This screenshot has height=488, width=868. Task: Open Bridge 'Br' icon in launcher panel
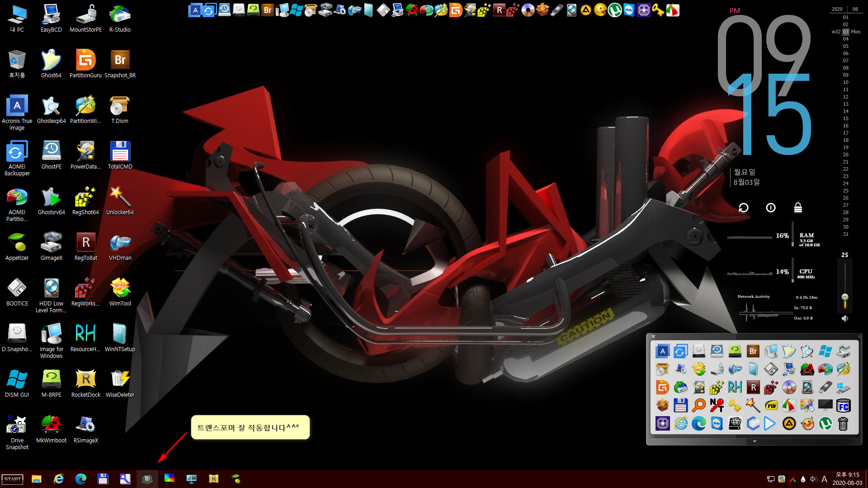(753, 351)
